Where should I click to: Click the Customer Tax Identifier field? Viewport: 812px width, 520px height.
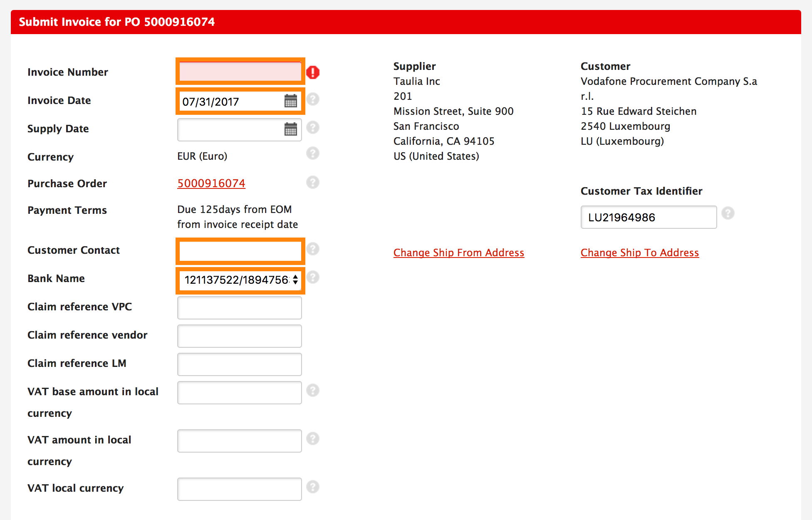[x=648, y=217]
